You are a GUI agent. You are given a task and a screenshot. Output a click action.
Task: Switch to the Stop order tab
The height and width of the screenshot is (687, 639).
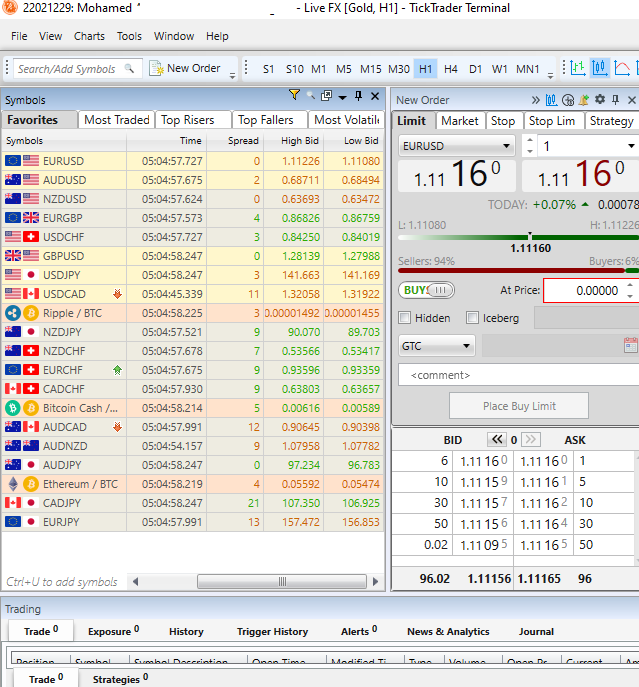point(503,120)
